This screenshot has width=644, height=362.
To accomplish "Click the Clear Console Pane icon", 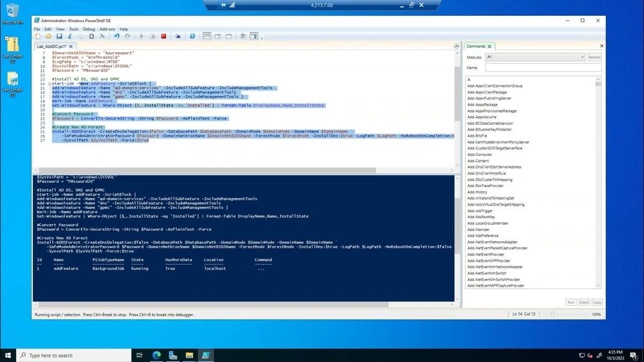I will click(x=102, y=36).
